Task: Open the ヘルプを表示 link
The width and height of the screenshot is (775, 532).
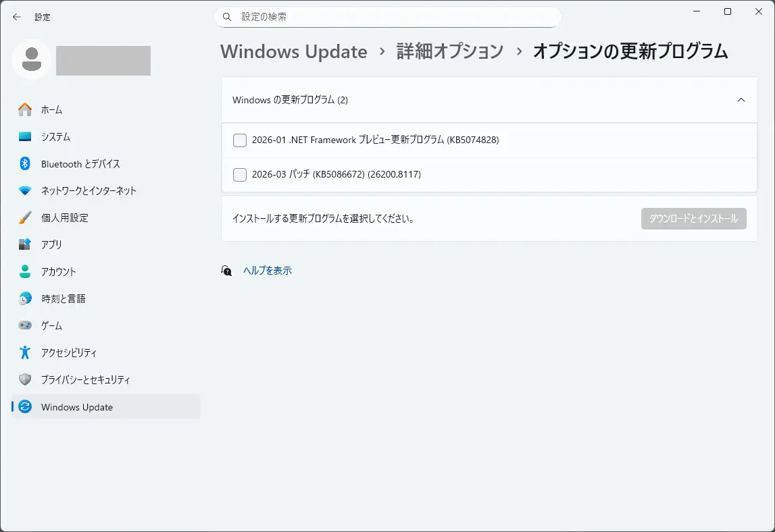Action: pos(268,271)
